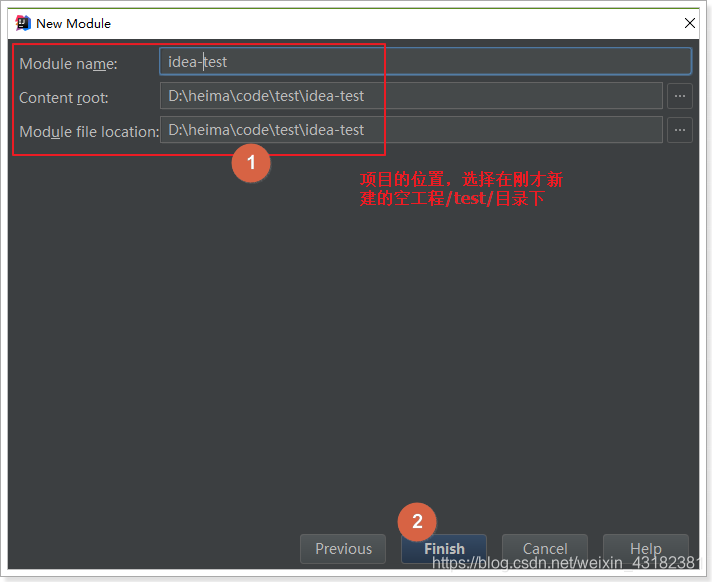Click the Module name label
The image size is (712, 582).
click(68, 64)
